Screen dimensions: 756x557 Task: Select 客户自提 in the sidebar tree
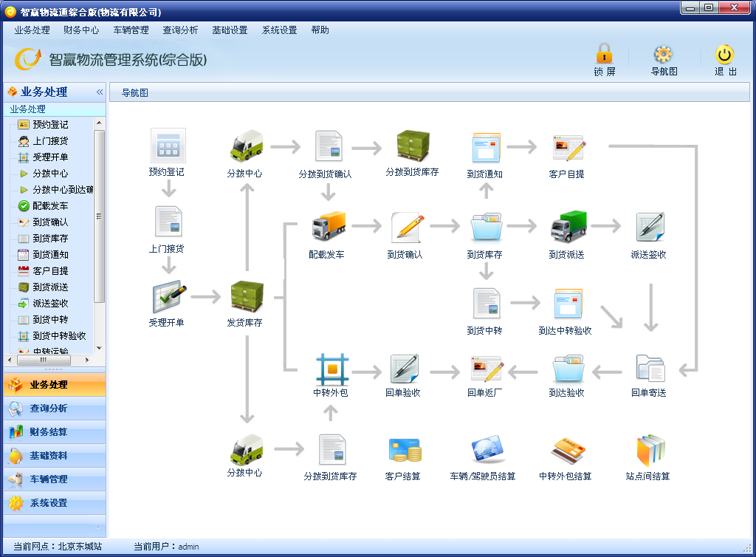pyautogui.click(x=50, y=271)
